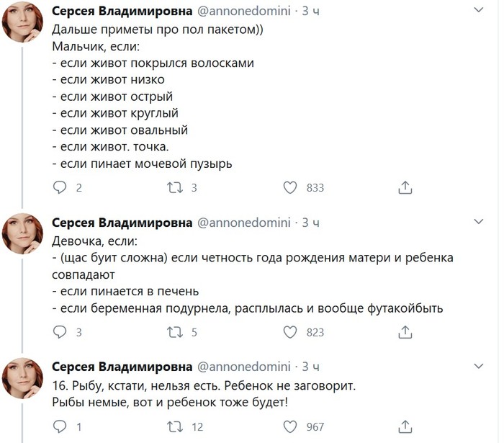Click @annonedomini handle in the second tweet

coord(243,221)
